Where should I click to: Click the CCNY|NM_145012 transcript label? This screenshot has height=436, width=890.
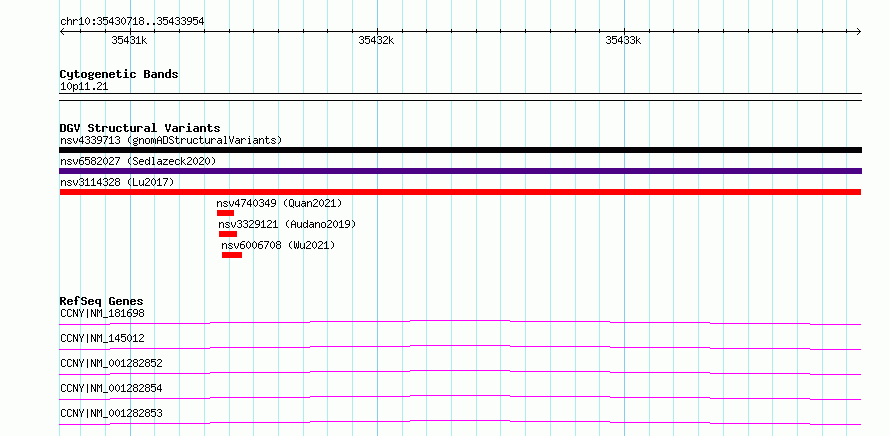coord(102,338)
